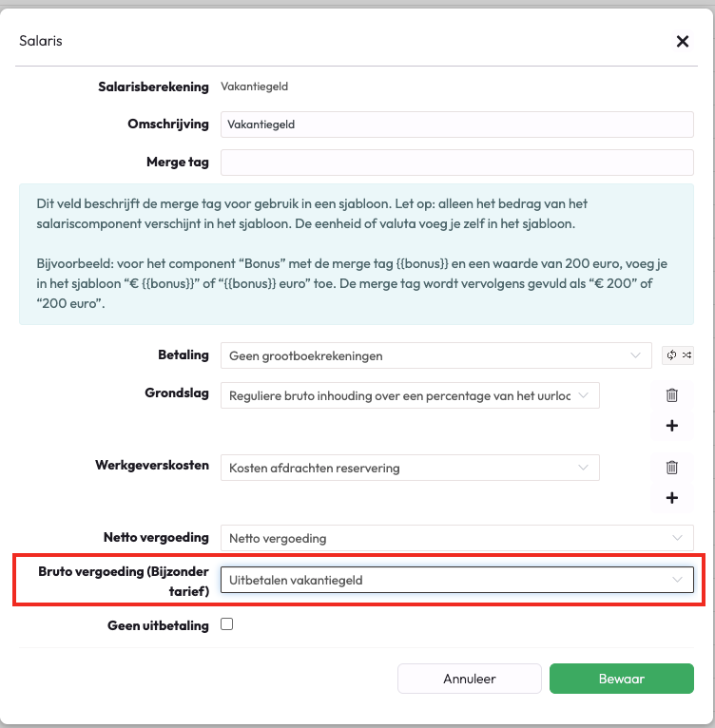Add a new Grondslag with plus icon
715x728 pixels.
(x=671, y=426)
